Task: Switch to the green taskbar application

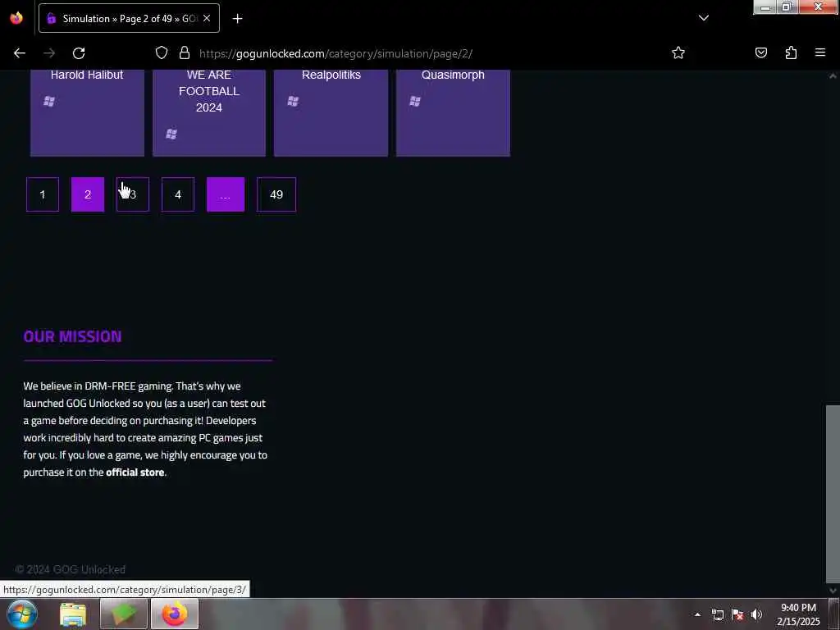Action: (123, 614)
